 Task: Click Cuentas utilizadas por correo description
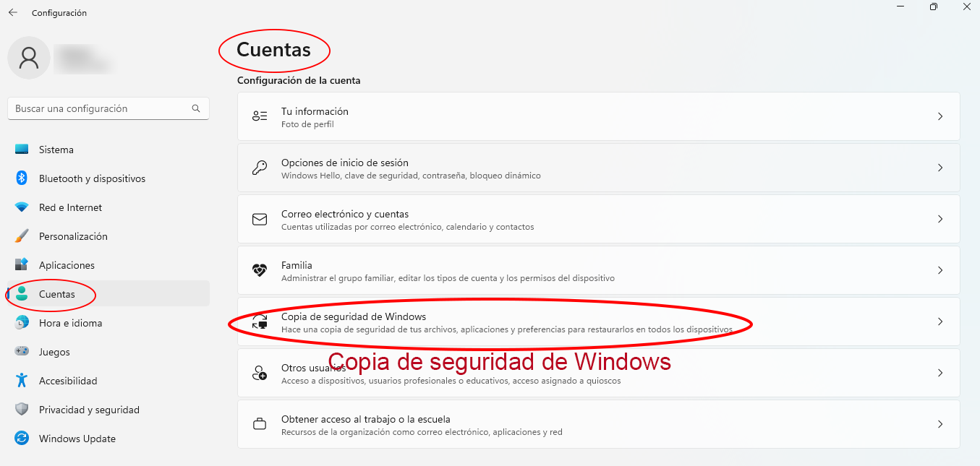(408, 227)
